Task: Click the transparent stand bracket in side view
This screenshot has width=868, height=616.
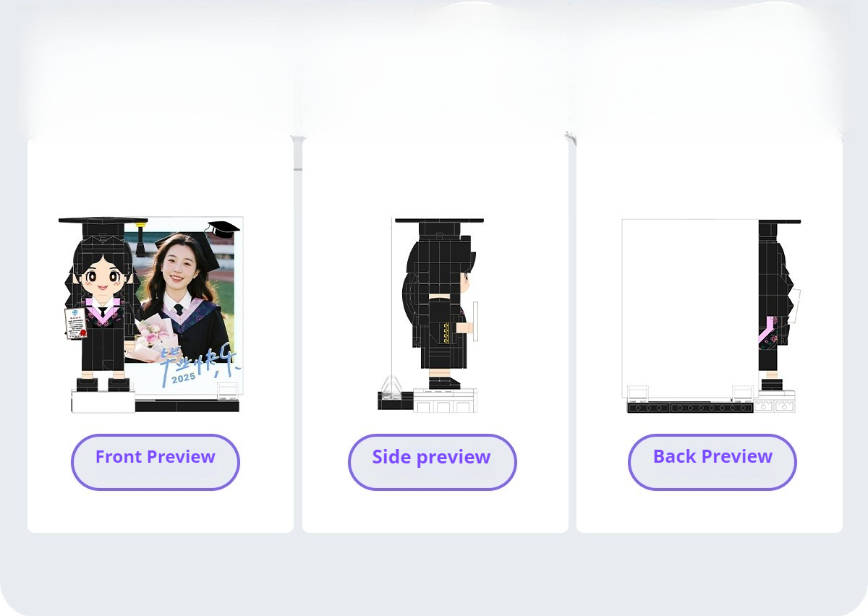Action: coord(391,386)
